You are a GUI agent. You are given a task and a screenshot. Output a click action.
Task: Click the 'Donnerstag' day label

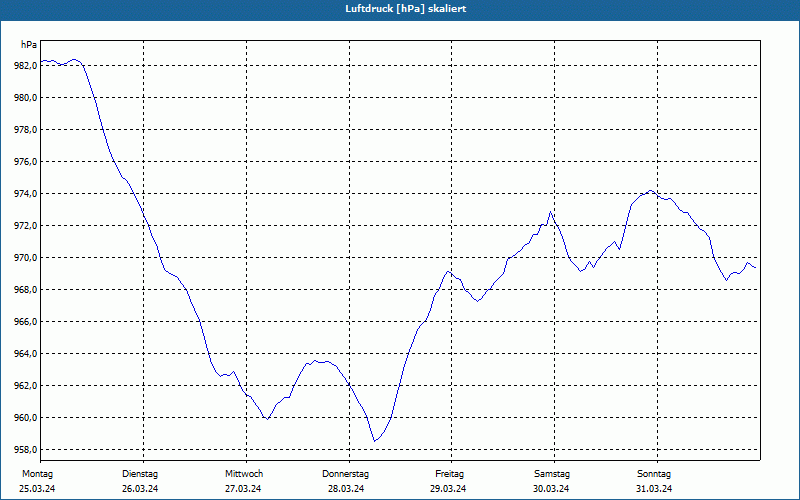[345, 474]
